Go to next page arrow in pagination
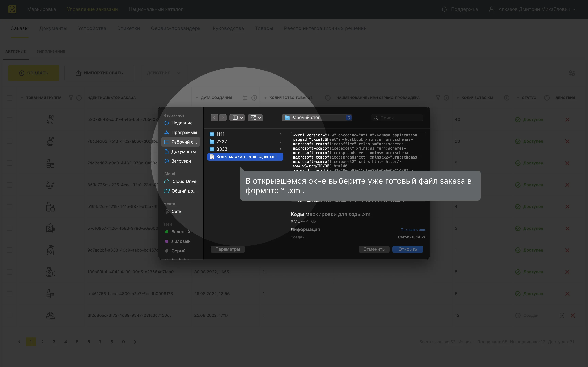 (x=135, y=342)
